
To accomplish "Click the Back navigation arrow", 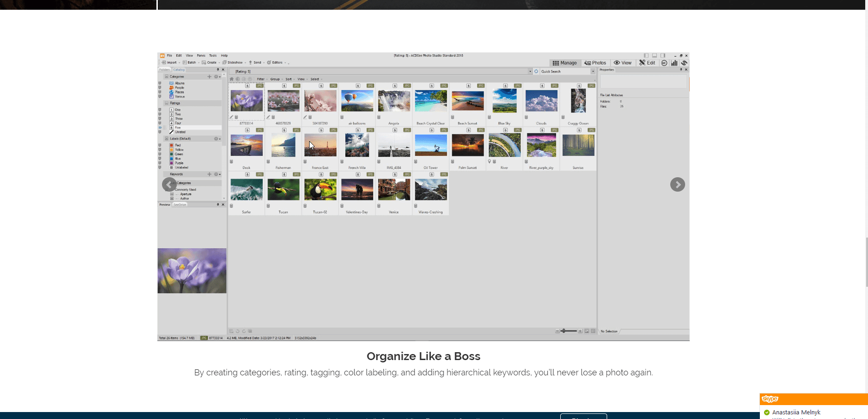I will (238, 79).
